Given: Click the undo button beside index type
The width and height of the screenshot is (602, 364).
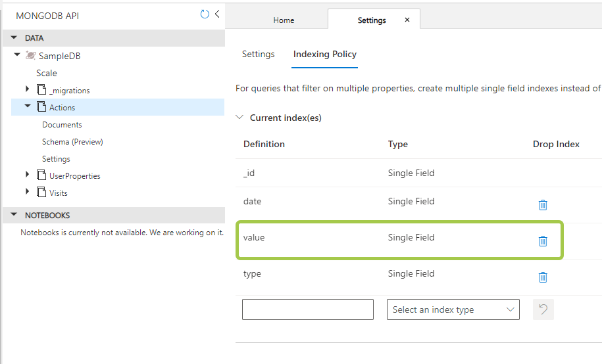Looking at the screenshot, I should click(543, 309).
